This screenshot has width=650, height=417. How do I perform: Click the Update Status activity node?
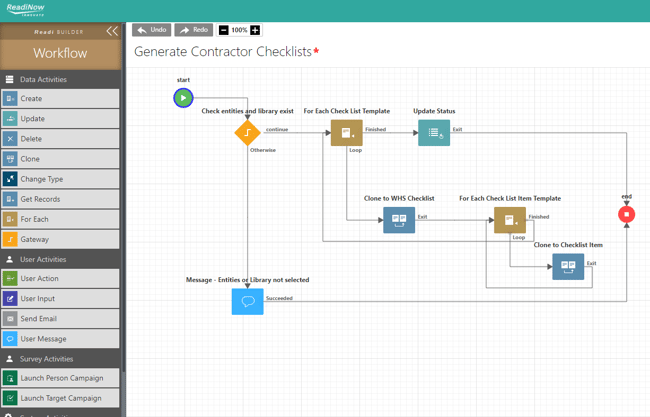pyautogui.click(x=434, y=132)
